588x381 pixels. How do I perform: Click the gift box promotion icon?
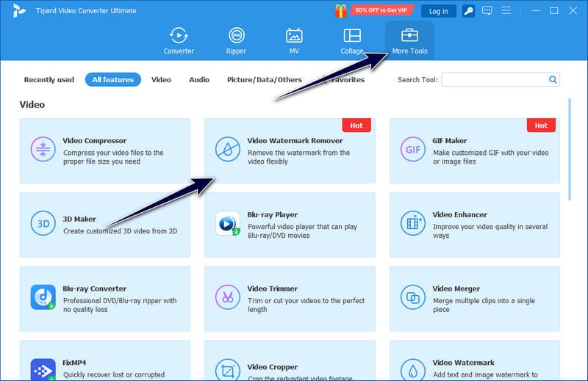pos(340,11)
